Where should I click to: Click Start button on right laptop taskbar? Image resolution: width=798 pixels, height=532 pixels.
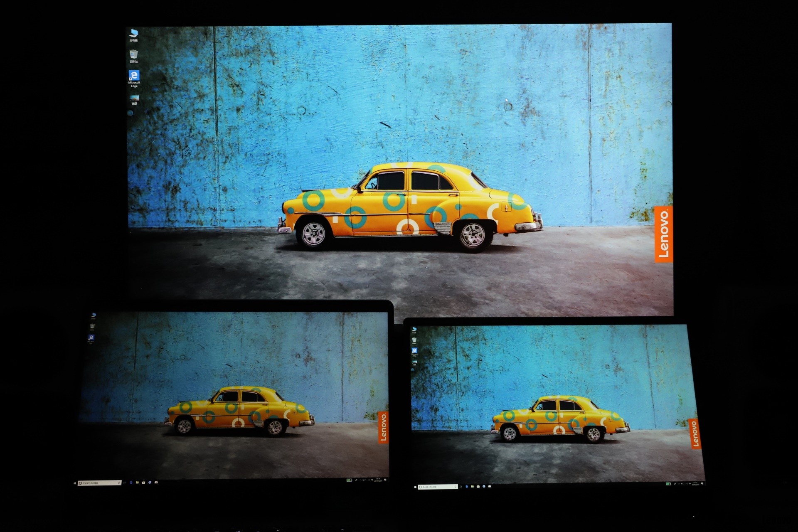(x=415, y=487)
